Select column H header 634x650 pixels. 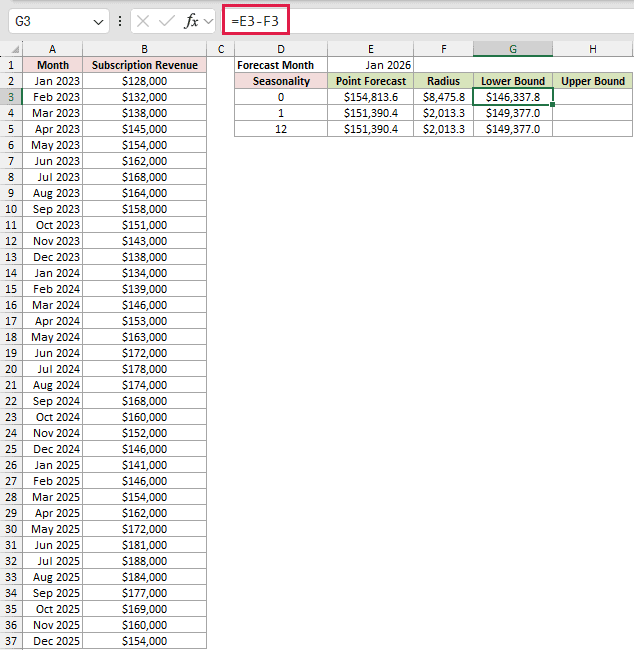(x=593, y=49)
